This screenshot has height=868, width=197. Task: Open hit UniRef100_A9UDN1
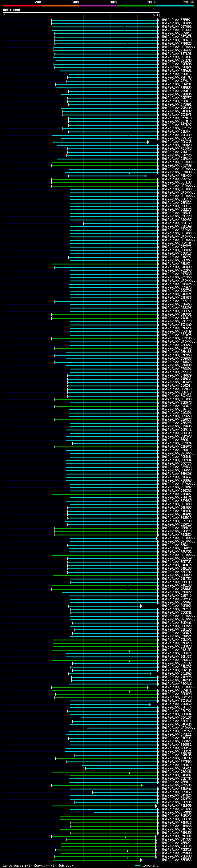click(176, 457)
